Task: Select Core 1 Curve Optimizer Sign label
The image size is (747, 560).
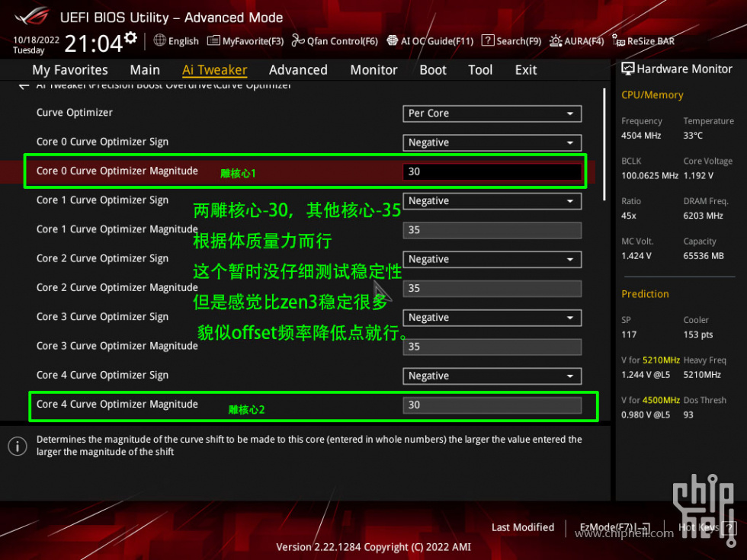Action: (102, 200)
